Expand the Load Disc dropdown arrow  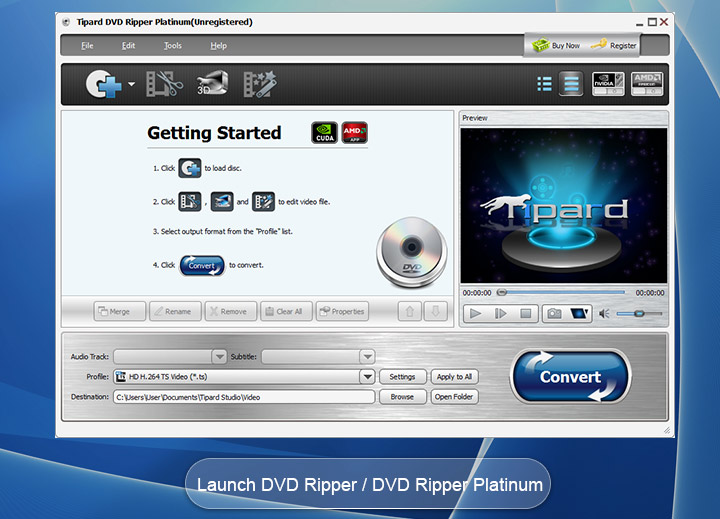click(x=131, y=85)
